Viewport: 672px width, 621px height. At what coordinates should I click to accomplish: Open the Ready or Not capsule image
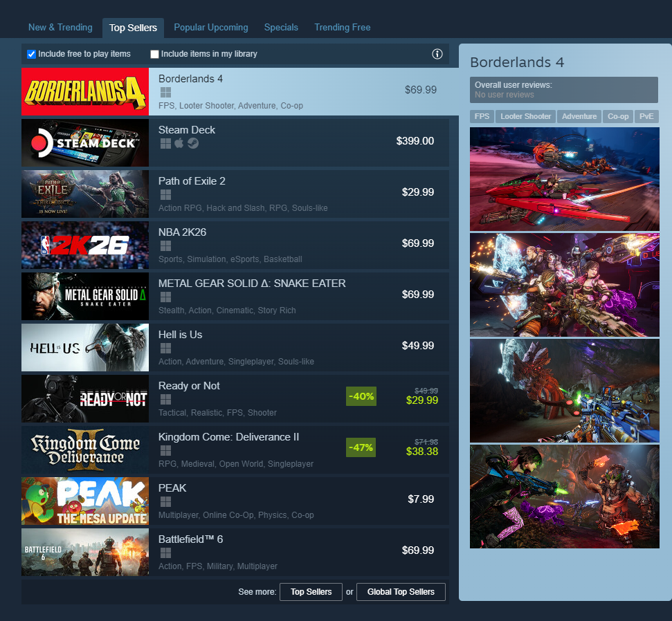tap(85, 399)
